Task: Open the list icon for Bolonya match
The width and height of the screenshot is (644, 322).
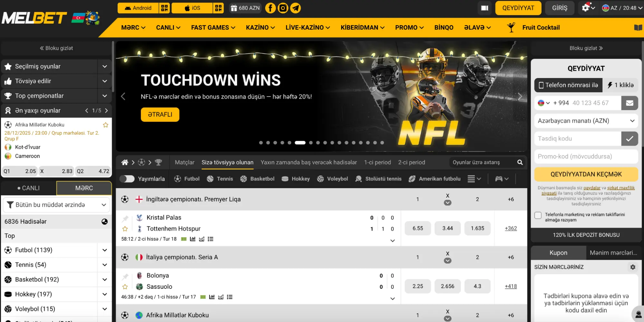Action: [229, 297]
